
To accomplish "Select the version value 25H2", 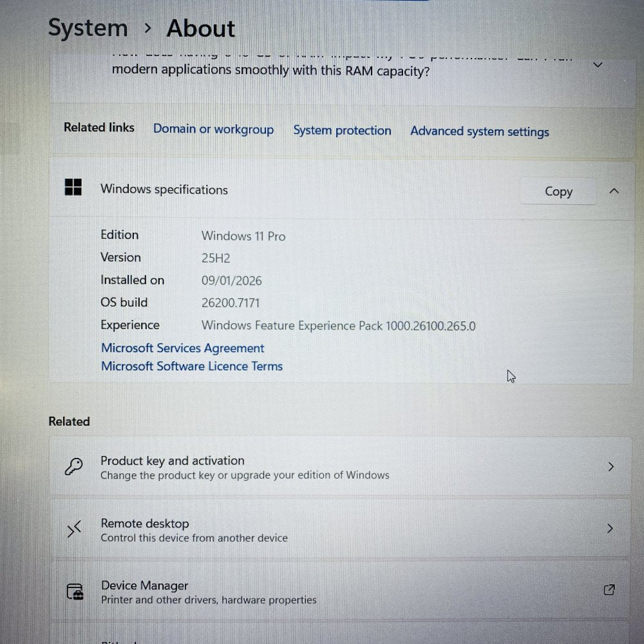I will pyautogui.click(x=216, y=258).
